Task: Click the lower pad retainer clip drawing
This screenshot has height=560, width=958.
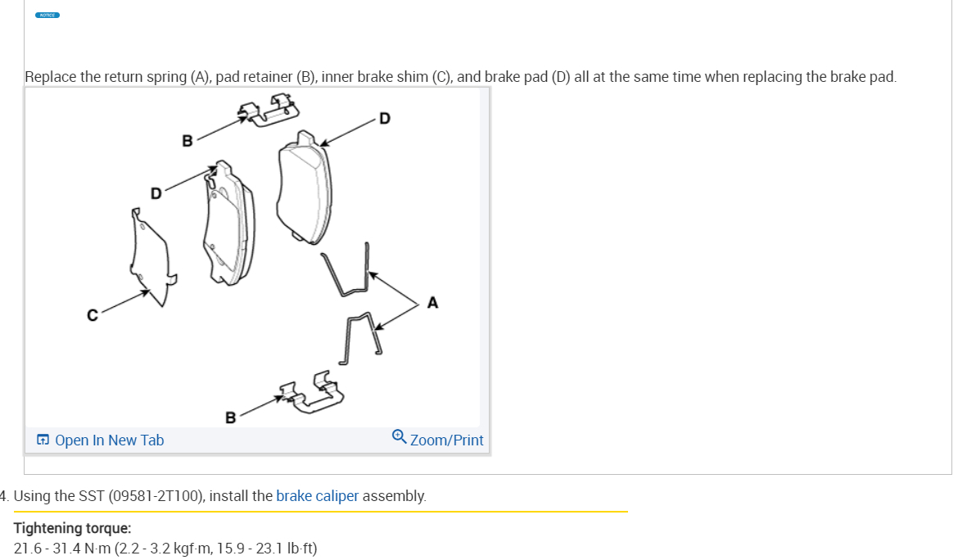Action: tap(307, 390)
